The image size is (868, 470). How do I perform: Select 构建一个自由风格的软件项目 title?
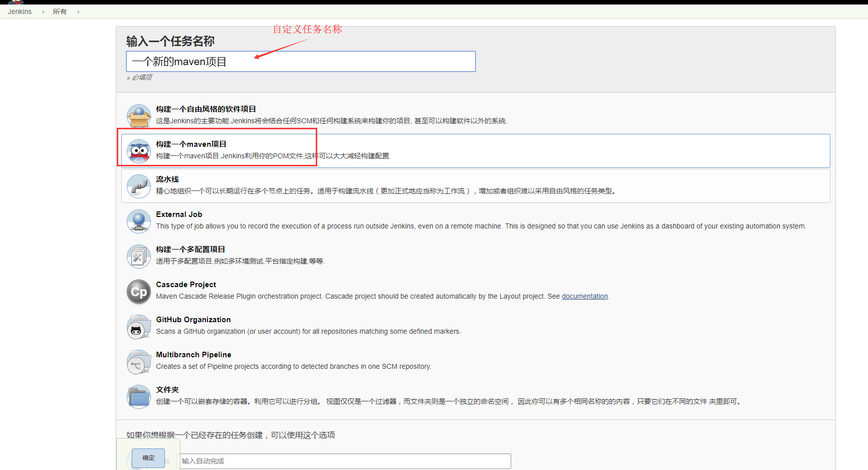tap(206, 109)
